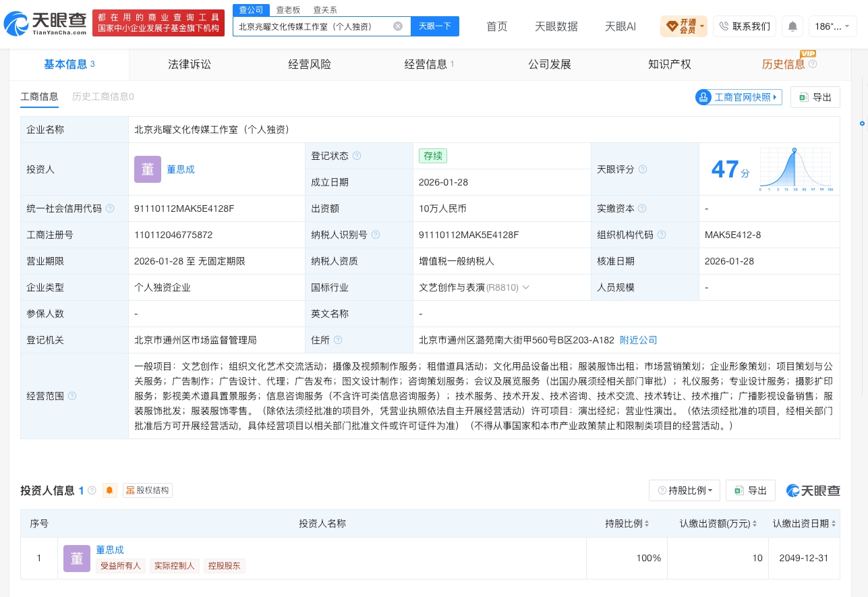
Task: Click the help icon next to 天眼评分
Action: tap(643, 169)
